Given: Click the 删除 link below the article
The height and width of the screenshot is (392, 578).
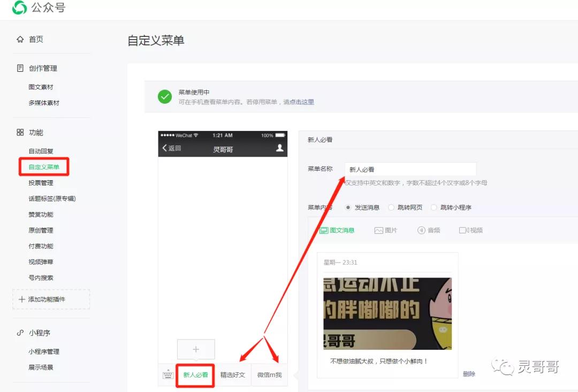Looking at the screenshot, I should [x=469, y=373].
